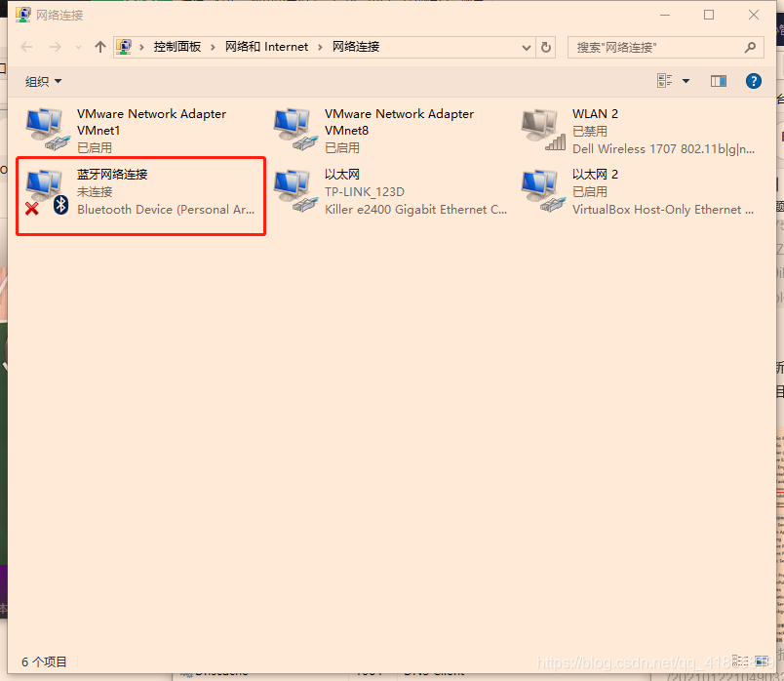This screenshot has width=784, height=681.
Task: Expand the change view options arrow
Action: (x=686, y=81)
